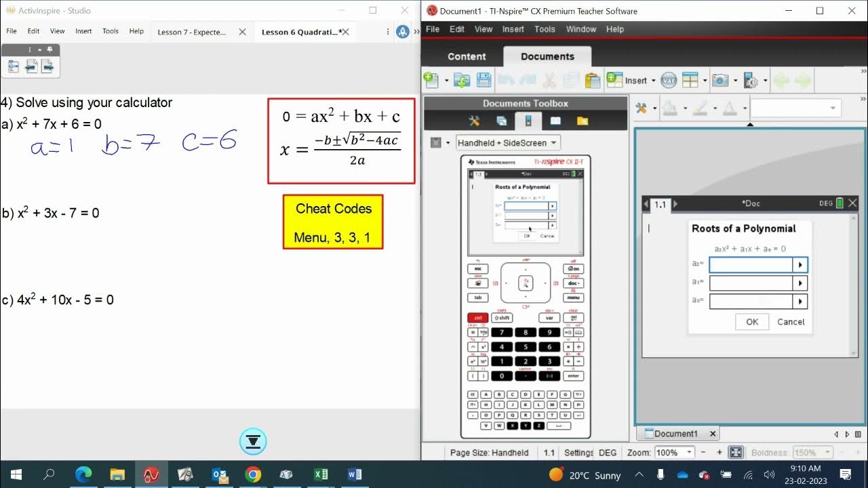Open the Handheld + SideScreen view dropdown
The height and width of the screenshot is (488, 868).
507,142
